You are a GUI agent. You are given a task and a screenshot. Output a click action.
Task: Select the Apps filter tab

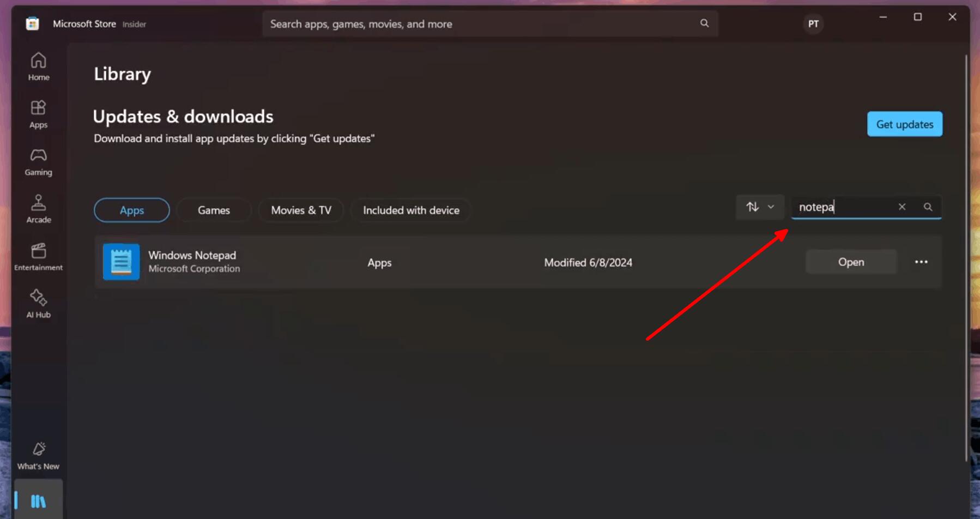click(132, 210)
